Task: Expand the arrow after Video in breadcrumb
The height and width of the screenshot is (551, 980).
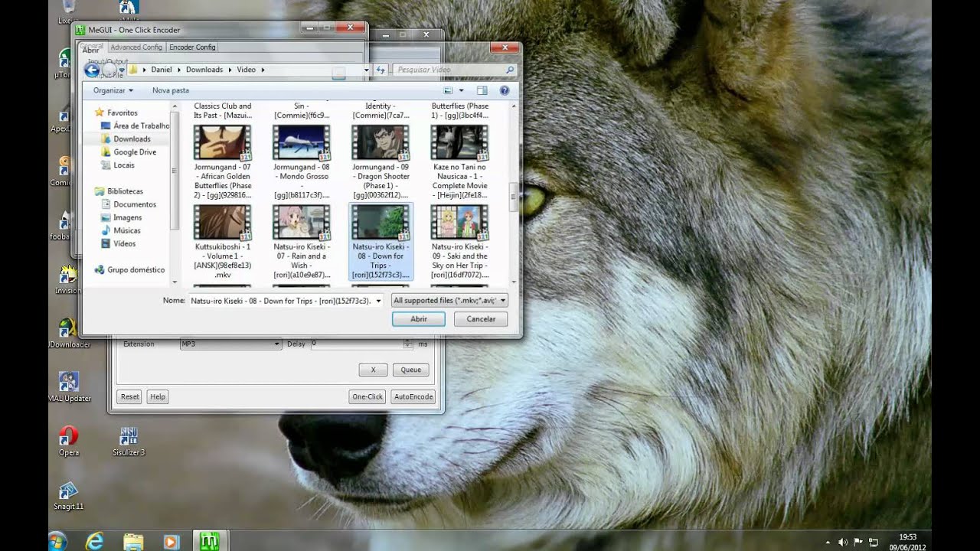Action: click(x=263, y=70)
